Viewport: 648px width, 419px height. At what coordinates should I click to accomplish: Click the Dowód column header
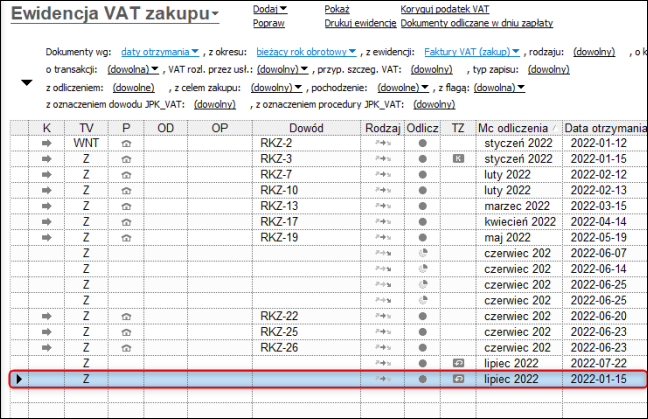point(306,128)
